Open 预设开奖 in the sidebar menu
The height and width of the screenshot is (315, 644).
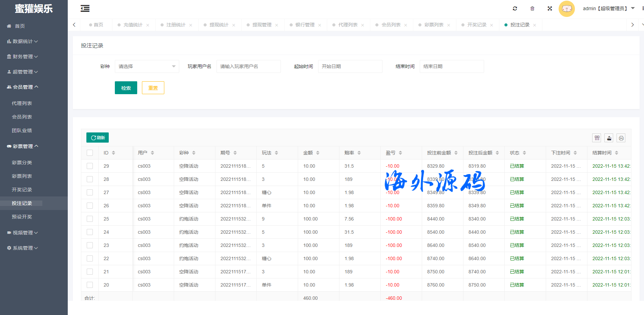(x=22, y=217)
